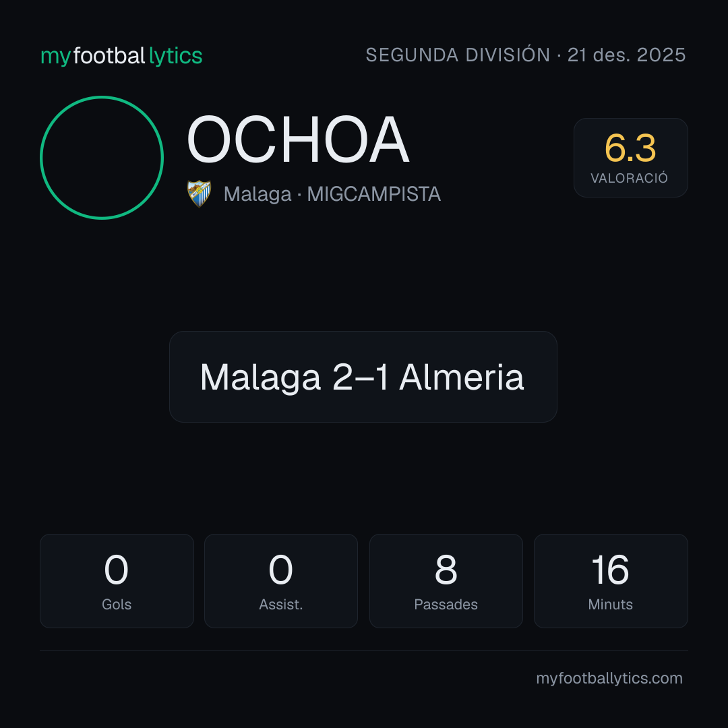Screen dimensions: 728x728
Task: Select the Malaga · MIGCAMPISTA subtitle
Action: click(x=332, y=194)
